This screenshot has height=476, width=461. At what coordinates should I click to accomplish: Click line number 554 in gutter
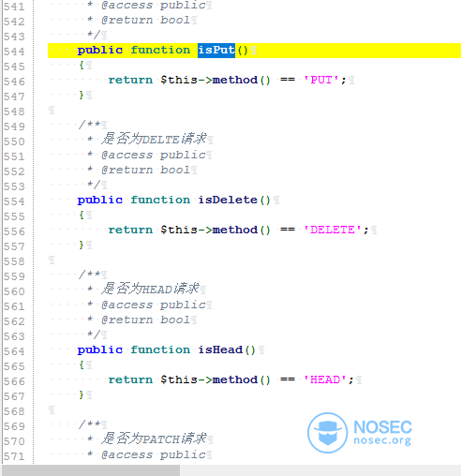14,201
